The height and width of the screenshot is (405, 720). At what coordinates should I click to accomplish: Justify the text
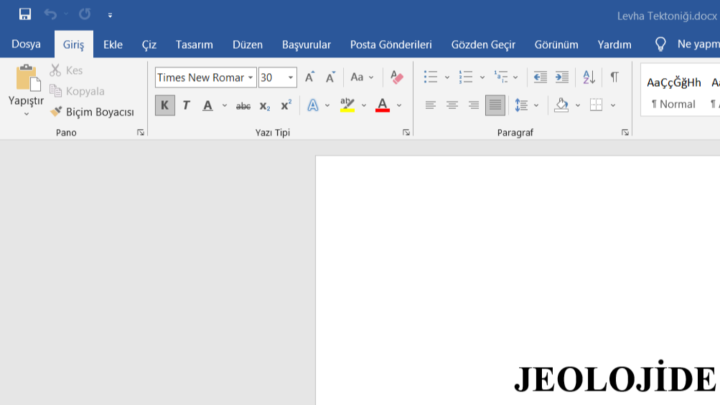click(495, 105)
